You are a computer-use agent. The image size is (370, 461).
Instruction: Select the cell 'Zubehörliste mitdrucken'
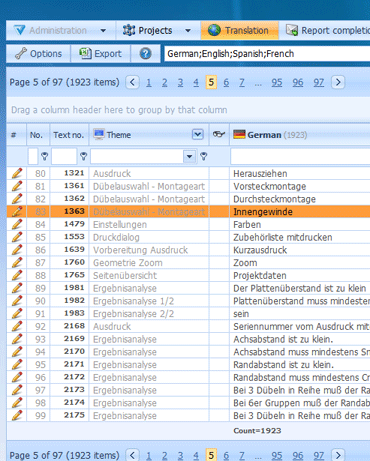300,237
